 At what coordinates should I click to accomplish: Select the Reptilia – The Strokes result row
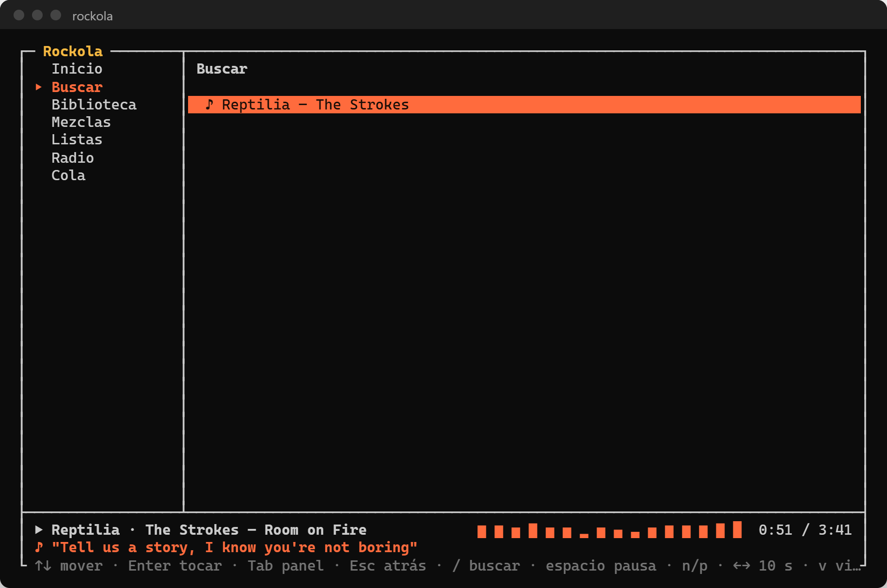pos(524,105)
